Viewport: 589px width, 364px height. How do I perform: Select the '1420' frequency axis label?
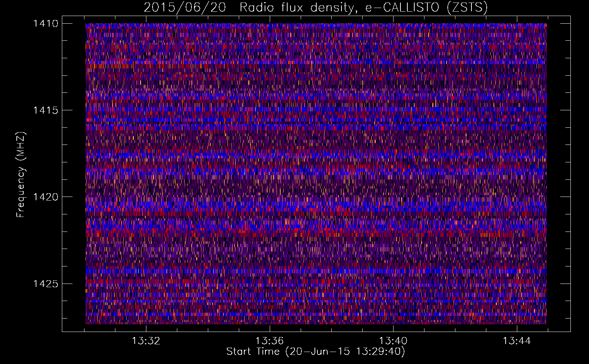[46, 197]
